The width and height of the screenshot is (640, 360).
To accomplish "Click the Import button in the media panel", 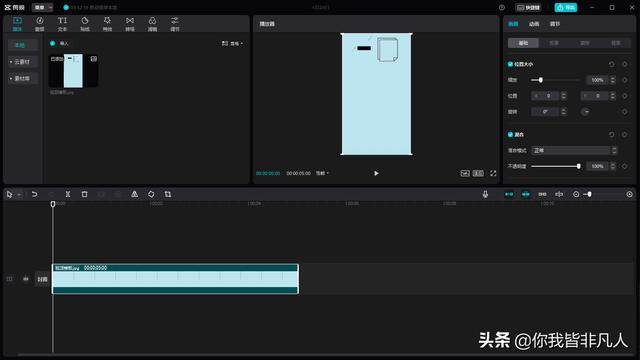I will (60, 43).
